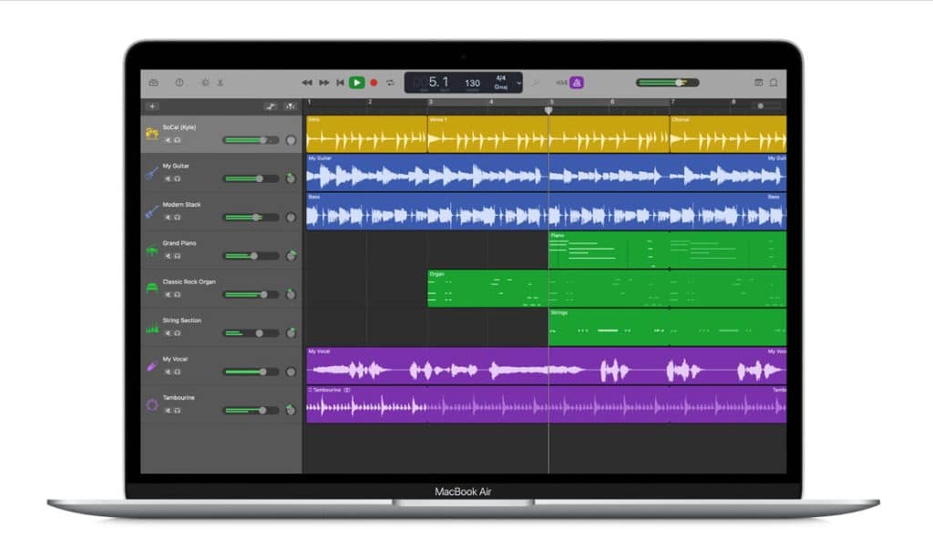The image size is (933, 560).
Task: Click the Classic Rock Organ track icon
Action: (152, 289)
